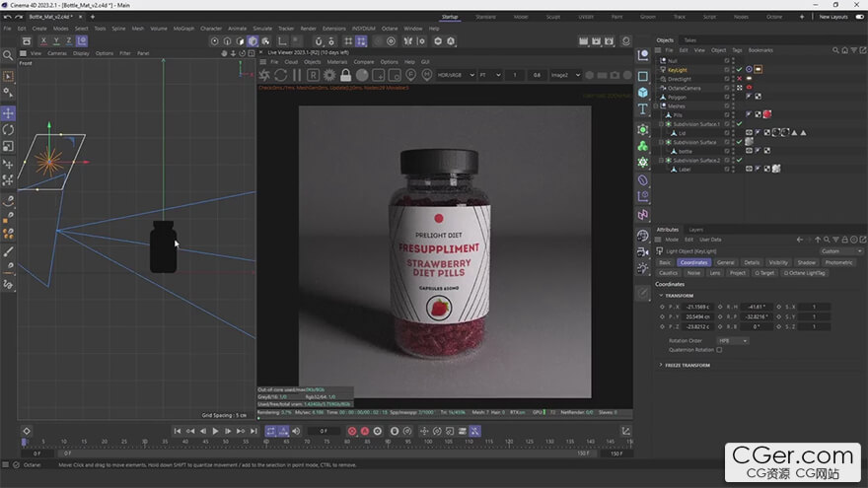Screen dimensions: 868x488
Task: Open the PT kernel dropdown
Action: 490,75
